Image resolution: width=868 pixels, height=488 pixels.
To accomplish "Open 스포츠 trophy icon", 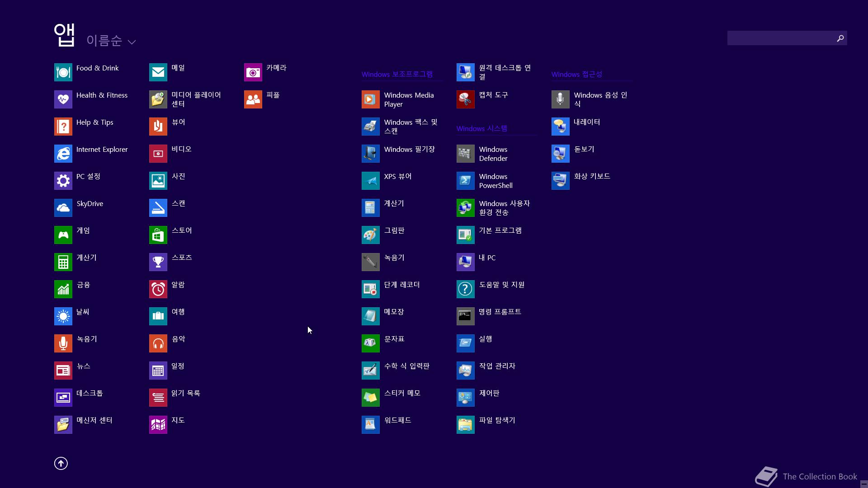I will pyautogui.click(x=158, y=262).
